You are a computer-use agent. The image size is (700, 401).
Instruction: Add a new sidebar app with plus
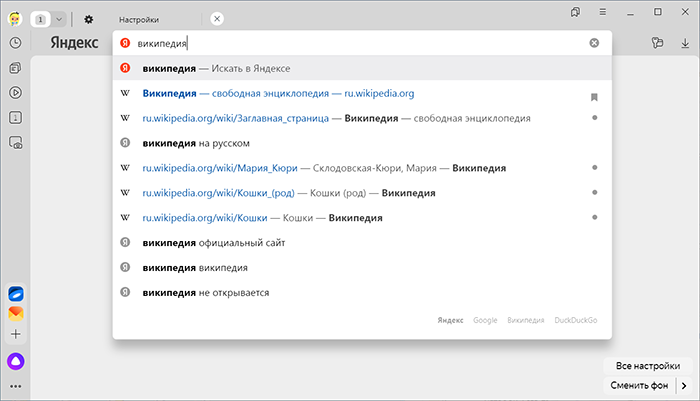click(16, 334)
